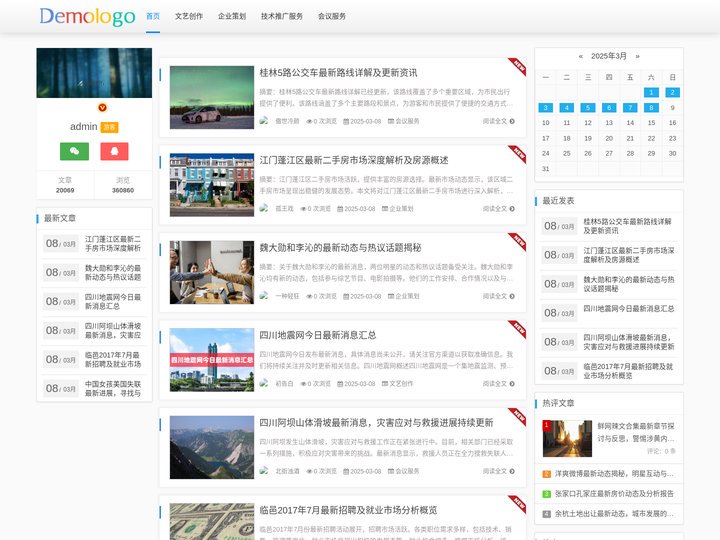Click author avatar on 四川阿坝山体滑坡 article

[264, 471]
